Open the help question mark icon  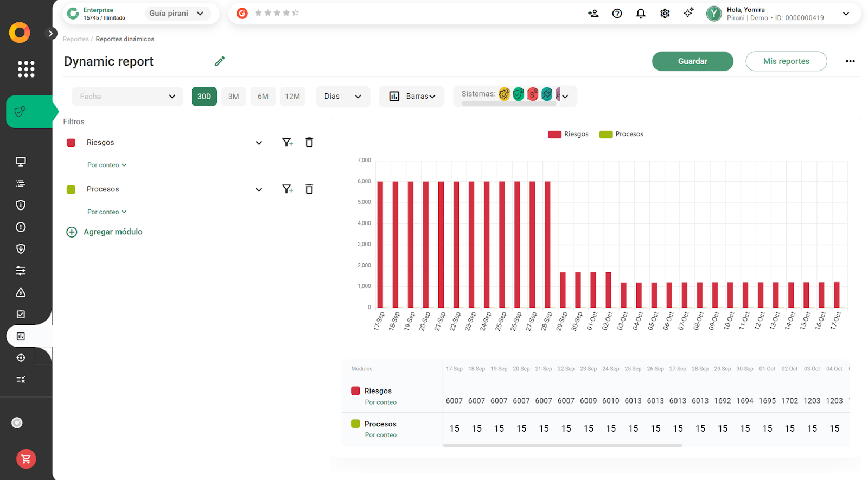[x=617, y=14]
